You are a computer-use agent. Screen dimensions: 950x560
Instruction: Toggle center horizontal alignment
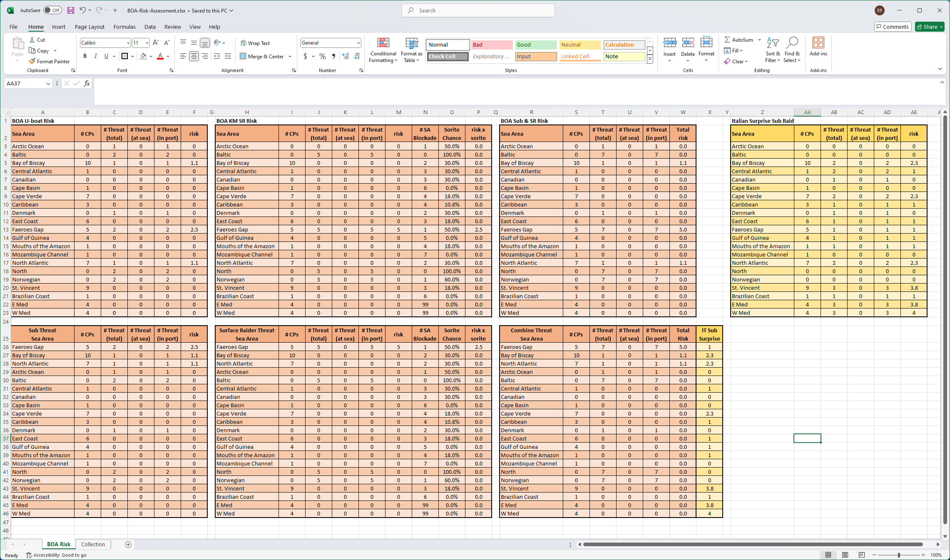(x=194, y=56)
